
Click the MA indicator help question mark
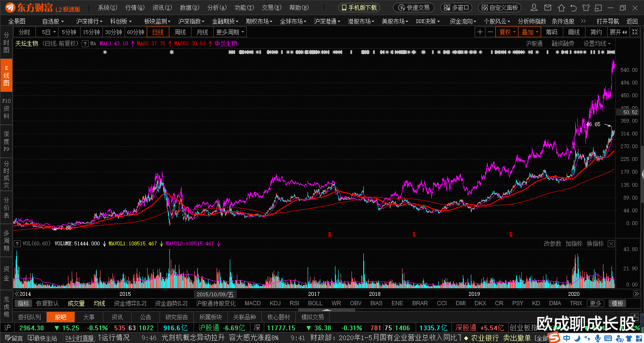tap(85, 43)
